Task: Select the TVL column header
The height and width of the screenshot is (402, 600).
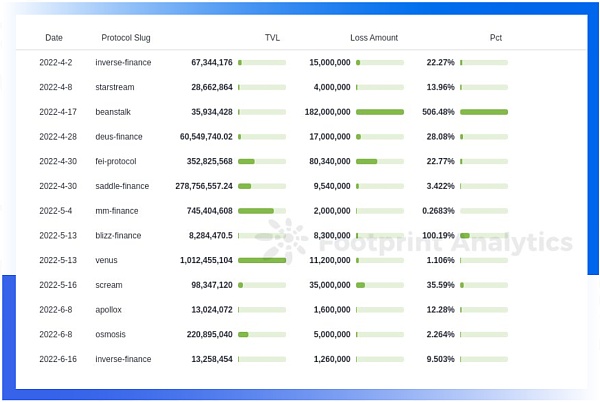Action: click(272, 37)
